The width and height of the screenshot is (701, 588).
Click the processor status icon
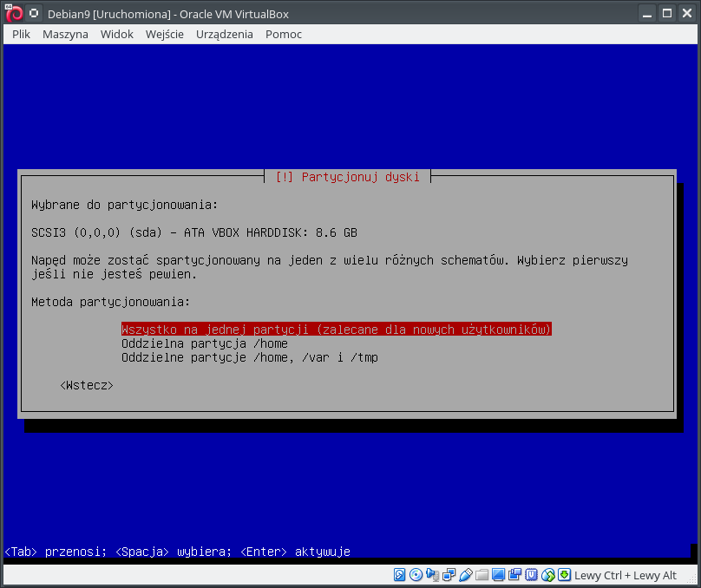click(x=531, y=575)
